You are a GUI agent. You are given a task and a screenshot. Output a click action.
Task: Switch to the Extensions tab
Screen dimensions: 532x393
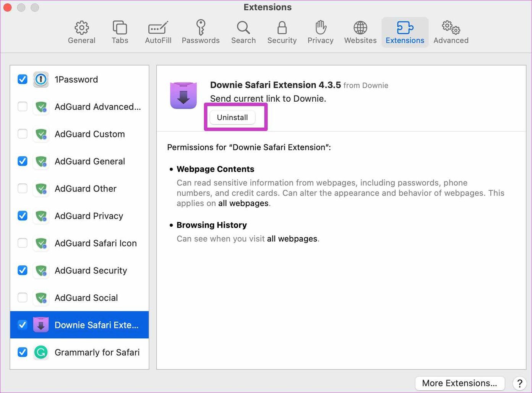405,32
